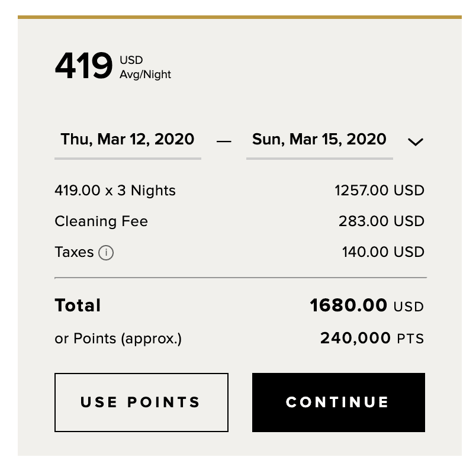Select the 1680.00 USD total amount
476x470 pixels.
351,305
